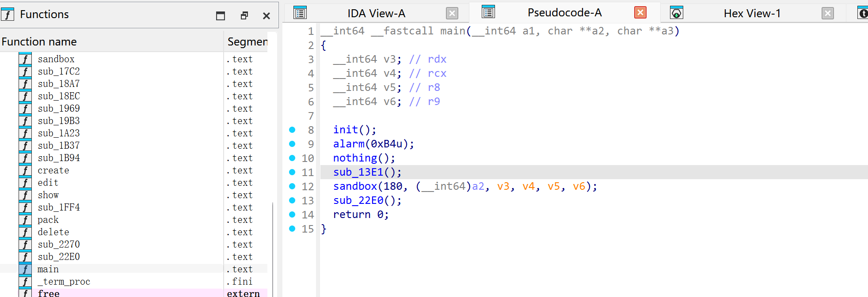Image resolution: width=868 pixels, height=297 pixels.
Task: Close the Hex View-1 tab
Action: click(x=828, y=13)
